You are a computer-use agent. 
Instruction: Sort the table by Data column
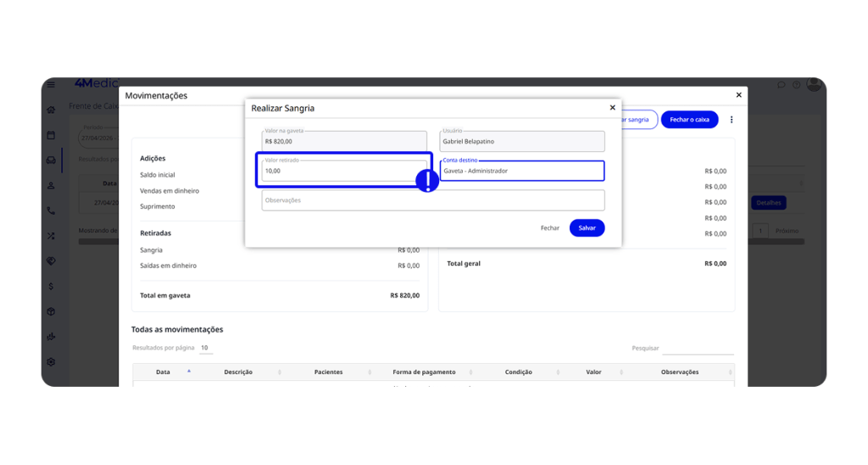pyautogui.click(x=163, y=372)
